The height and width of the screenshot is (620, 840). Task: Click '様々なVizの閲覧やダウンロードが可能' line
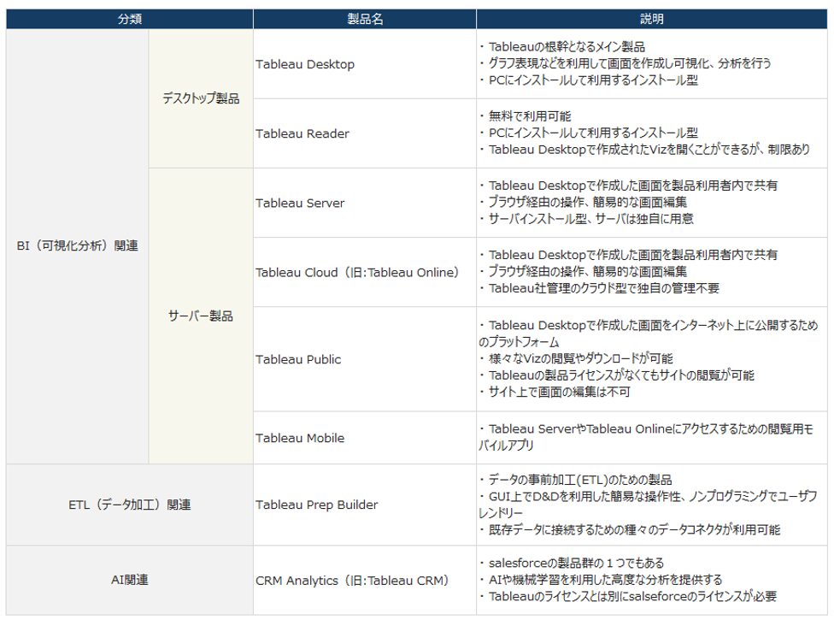point(576,358)
